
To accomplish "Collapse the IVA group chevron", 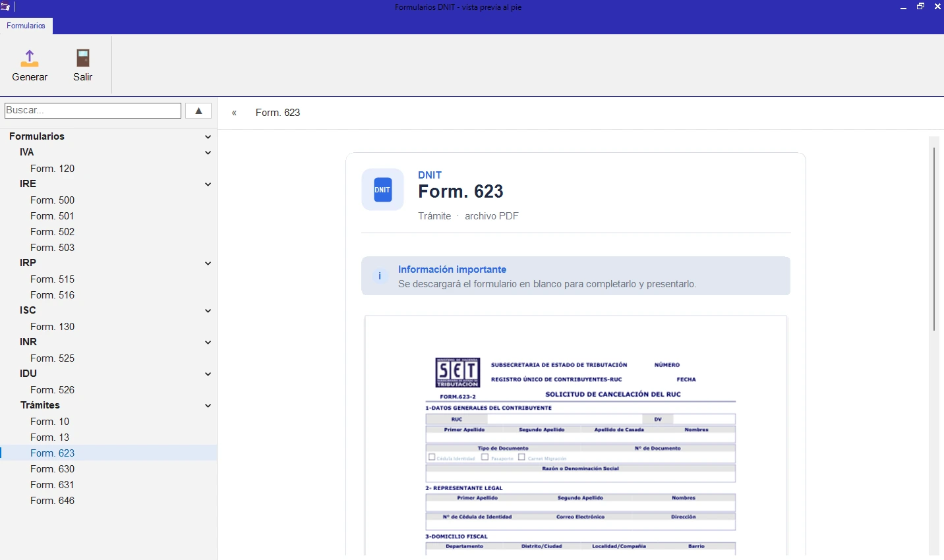I will click(208, 153).
